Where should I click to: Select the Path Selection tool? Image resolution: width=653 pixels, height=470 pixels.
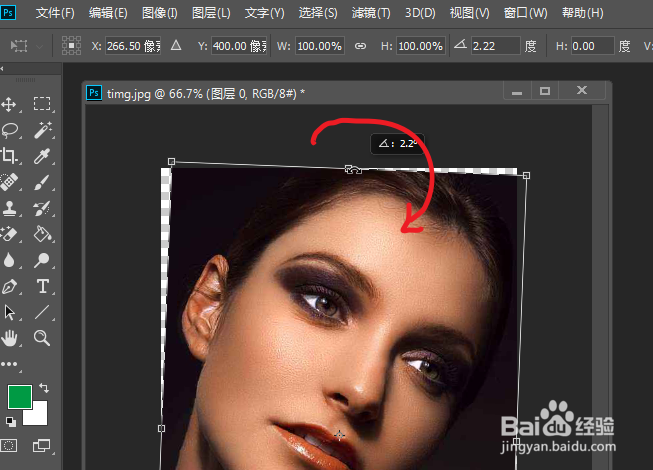[9, 312]
